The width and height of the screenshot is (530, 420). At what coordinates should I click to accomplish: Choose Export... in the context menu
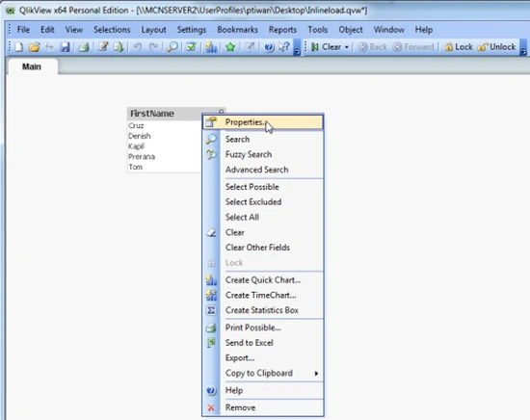point(263,358)
